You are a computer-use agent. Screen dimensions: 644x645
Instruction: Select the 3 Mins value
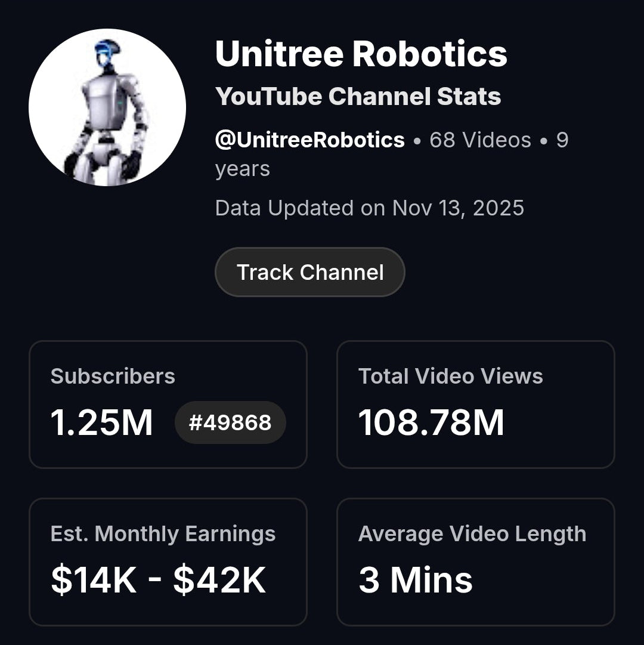(415, 580)
